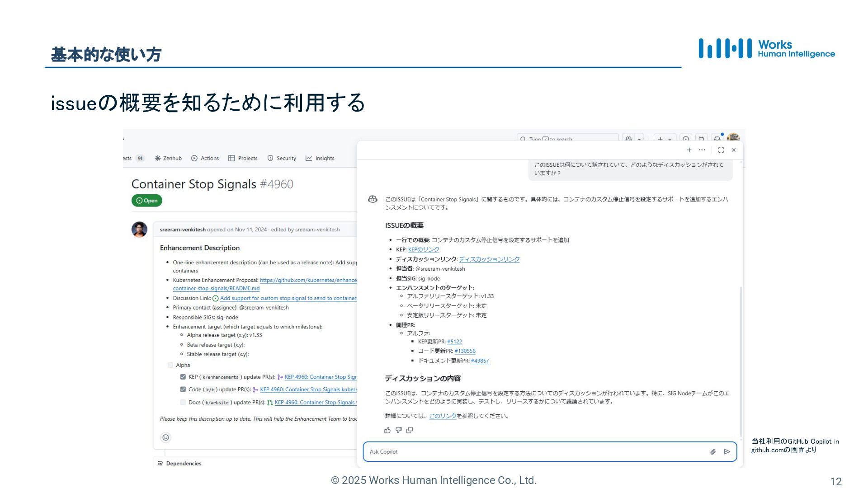Click the thumbs up feedback icon
Screen dimensions: 868x488
[x=387, y=430]
